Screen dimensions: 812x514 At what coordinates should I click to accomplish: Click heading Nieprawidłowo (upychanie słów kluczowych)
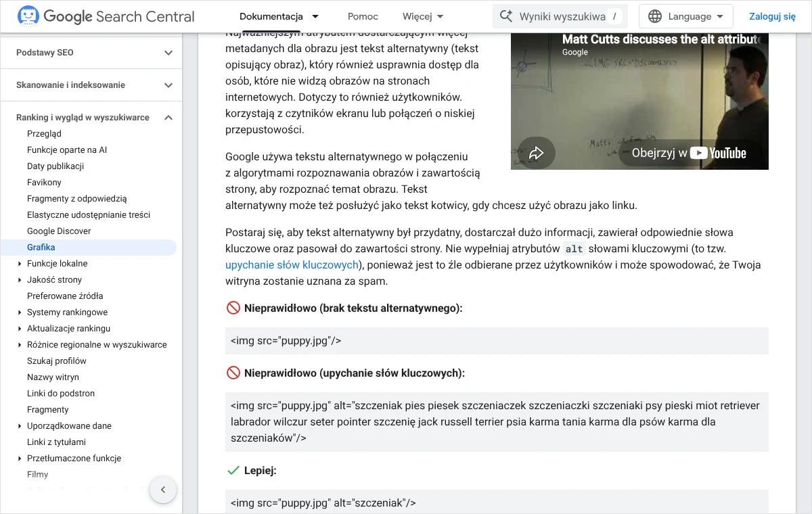click(x=355, y=373)
